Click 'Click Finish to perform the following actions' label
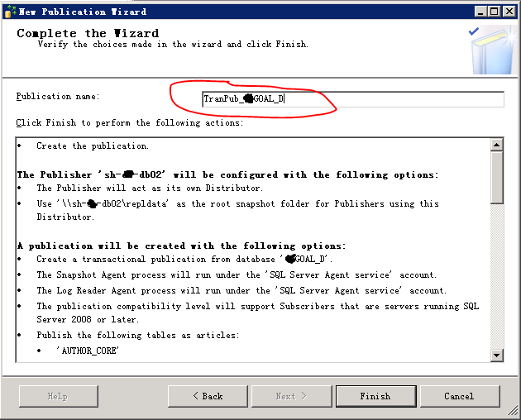Viewport: 521px width, 420px height. pos(130,123)
